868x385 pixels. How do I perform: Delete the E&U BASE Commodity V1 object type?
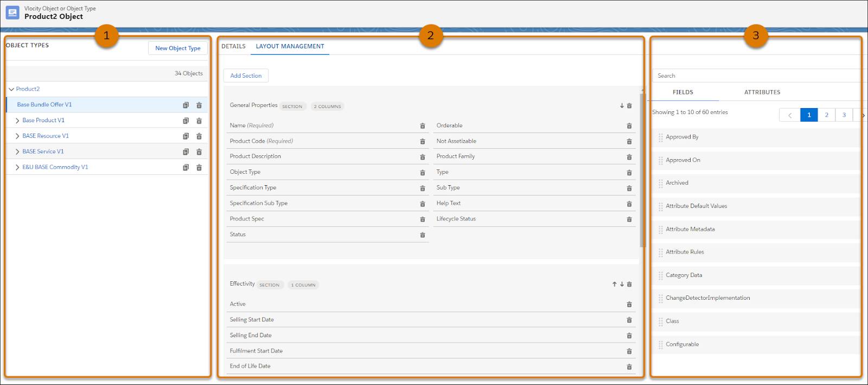pyautogui.click(x=199, y=168)
